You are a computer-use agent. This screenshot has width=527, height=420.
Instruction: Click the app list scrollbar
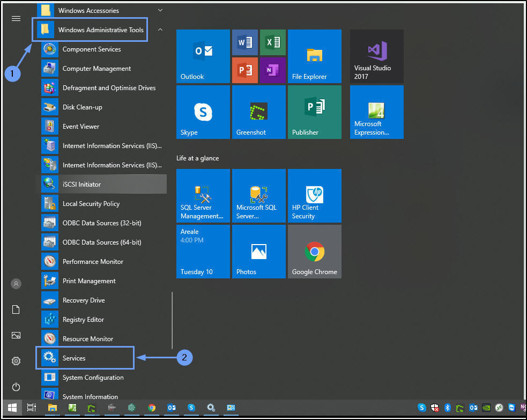click(172, 320)
